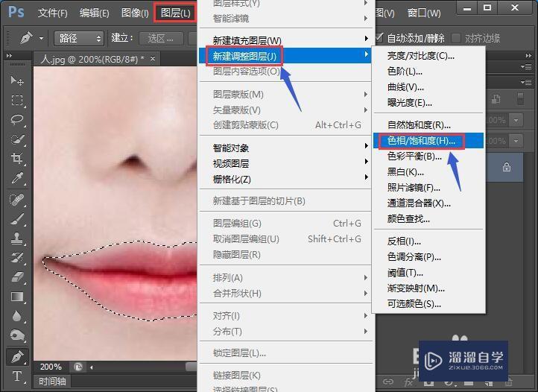Click the 选区... button in options bar

(160, 38)
